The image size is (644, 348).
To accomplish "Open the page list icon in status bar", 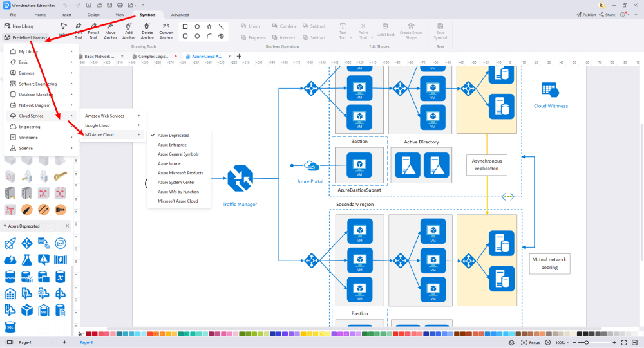I will coord(9,342).
